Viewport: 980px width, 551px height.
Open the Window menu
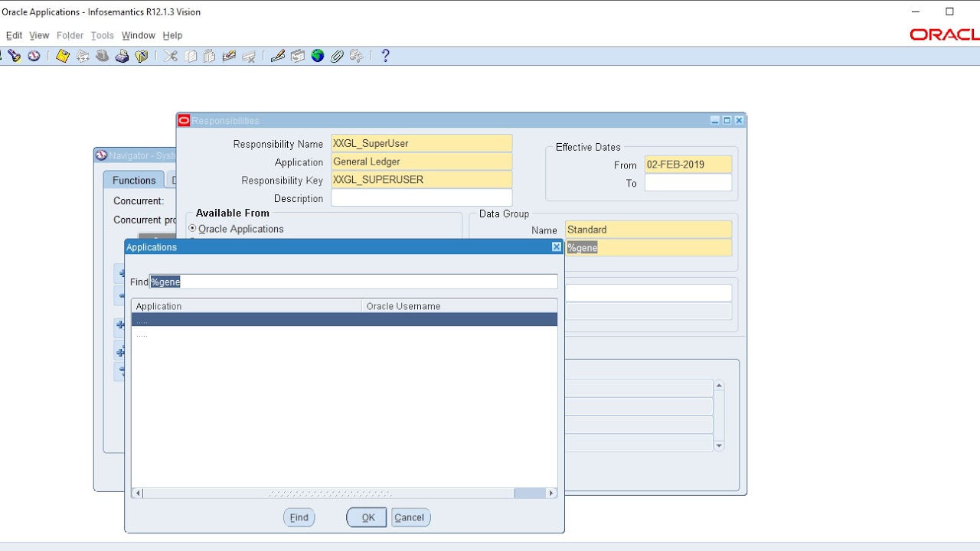139,35
